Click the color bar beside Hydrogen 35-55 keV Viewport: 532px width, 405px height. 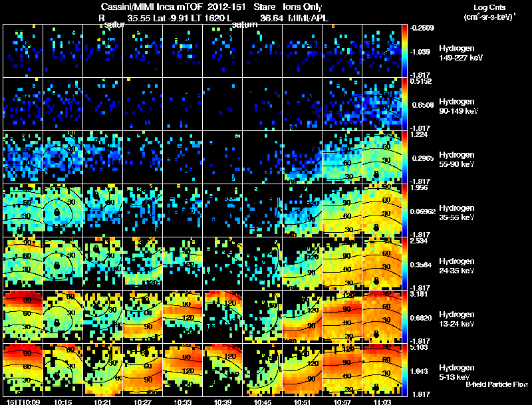404,211
